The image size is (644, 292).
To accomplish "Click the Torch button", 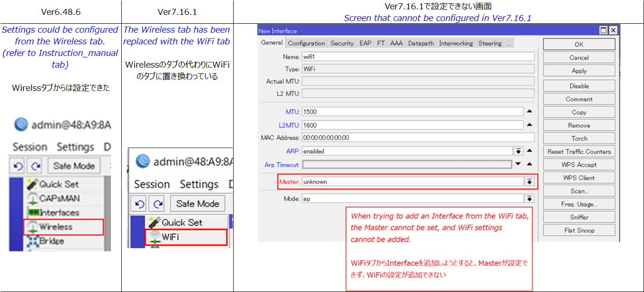I will [x=579, y=139].
